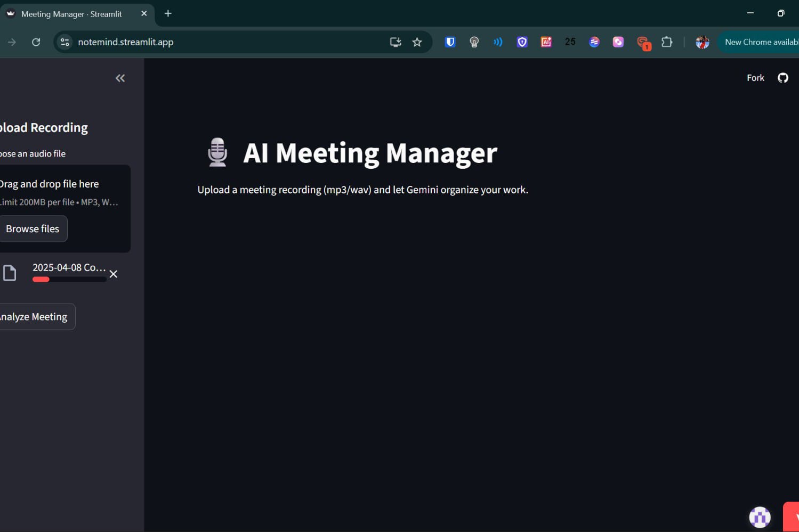Open the Bitwarden shield extension
This screenshot has width=799, height=532.
click(450, 42)
